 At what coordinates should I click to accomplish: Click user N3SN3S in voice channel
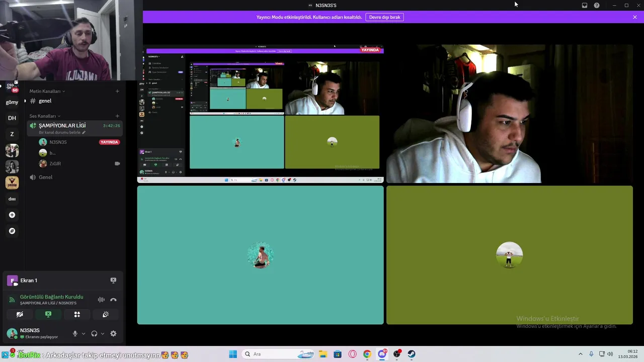pyautogui.click(x=58, y=142)
